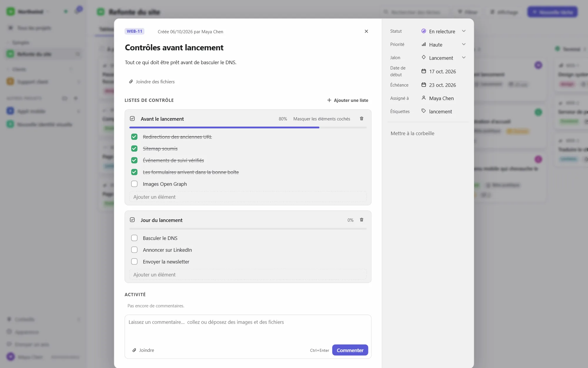Click the Jour du lancement list title
The image size is (588, 368).
(x=161, y=220)
